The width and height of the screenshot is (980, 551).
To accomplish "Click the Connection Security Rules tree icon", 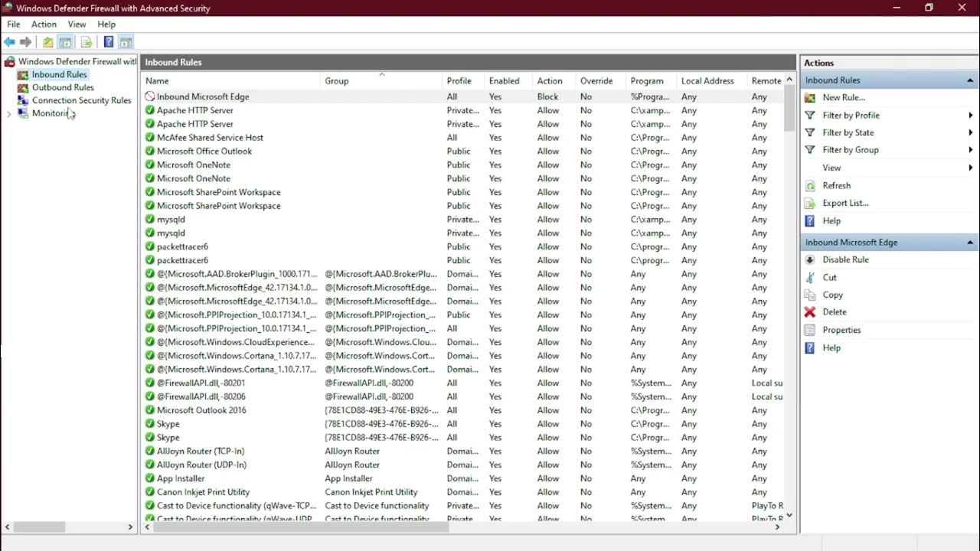I will click(x=23, y=100).
